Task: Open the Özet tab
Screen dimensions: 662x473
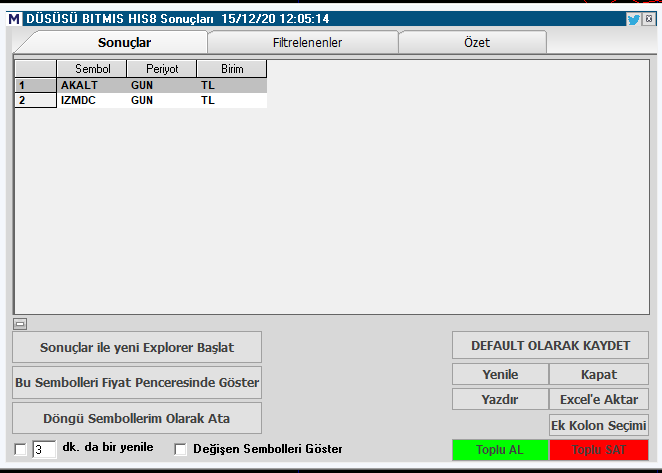Action: click(x=473, y=42)
